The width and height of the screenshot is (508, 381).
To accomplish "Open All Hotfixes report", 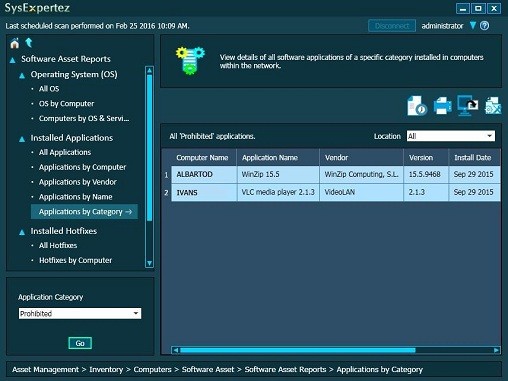I will coord(58,245).
